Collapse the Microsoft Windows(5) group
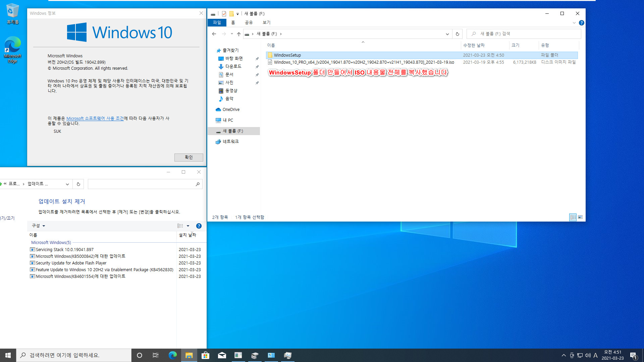Screen dimensions: 644x362 51,242
